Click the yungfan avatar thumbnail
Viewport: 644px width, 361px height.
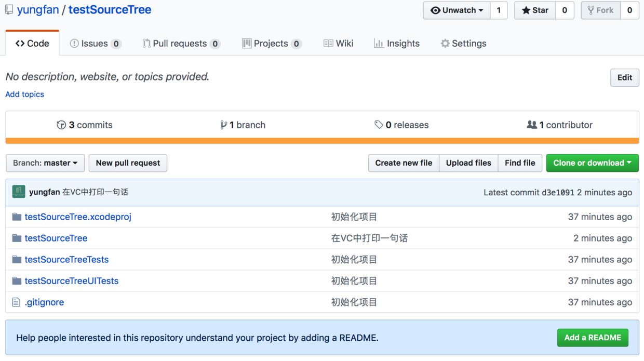[x=19, y=192]
